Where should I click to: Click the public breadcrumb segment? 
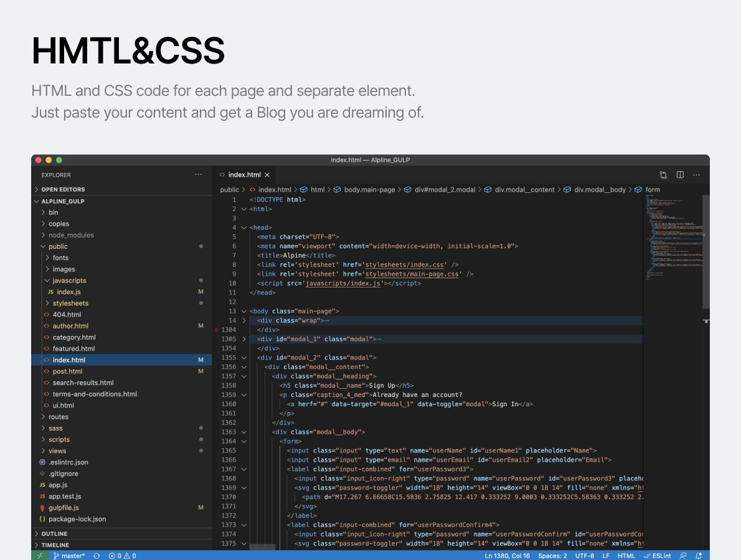click(229, 190)
